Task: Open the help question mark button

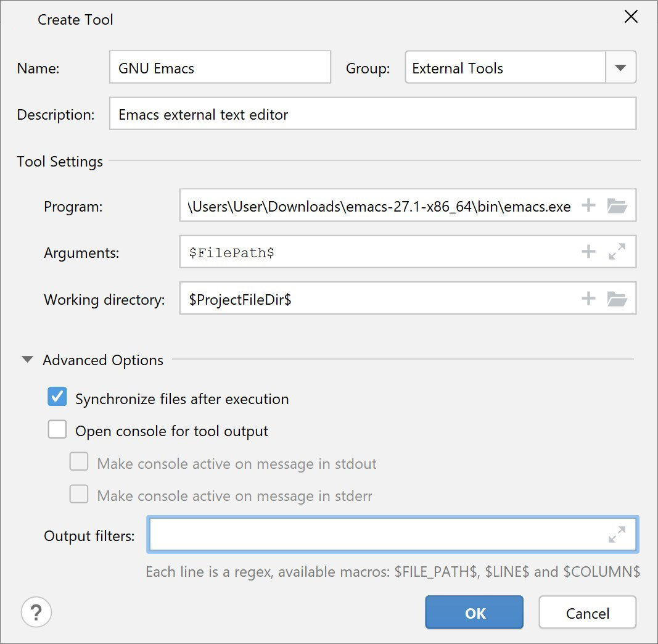Action: 36,613
